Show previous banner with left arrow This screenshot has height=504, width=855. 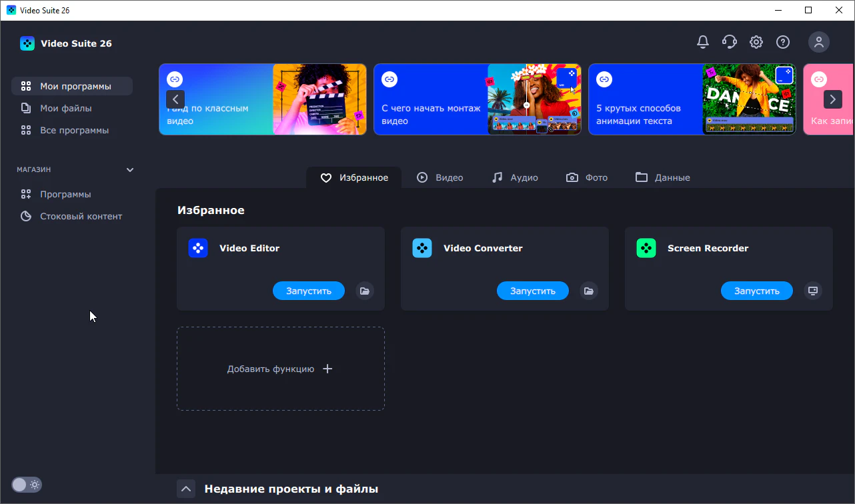175,99
